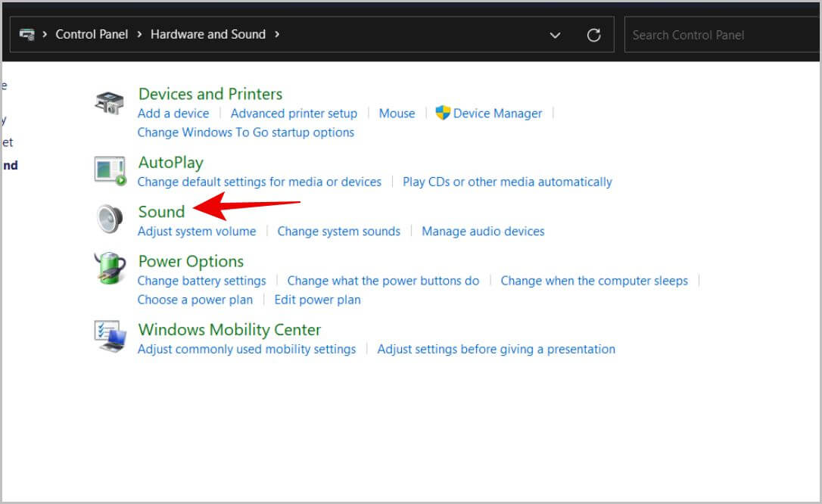The width and height of the screenshot is (822, 504).
Task: Click the Sound speaker icon
Action: coord(110,219)
